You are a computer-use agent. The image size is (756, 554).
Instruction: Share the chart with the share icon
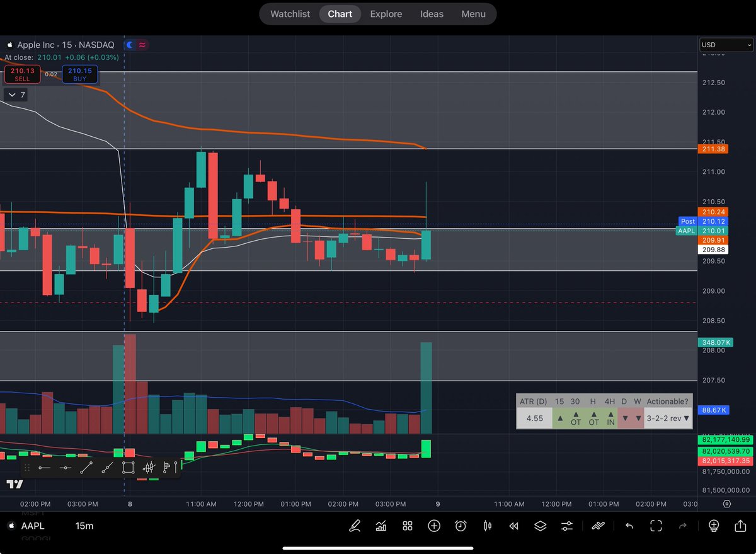tap(740, 526)
